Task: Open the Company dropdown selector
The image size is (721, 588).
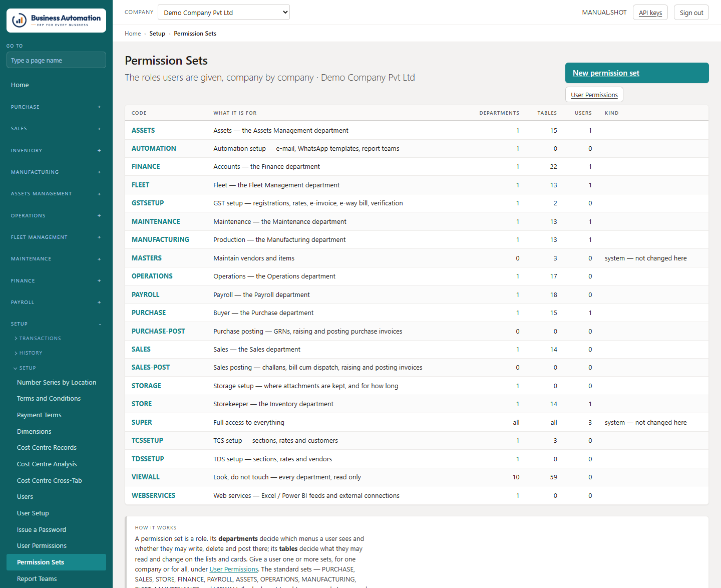Action: pyautogui.click(x=224, y=13)
